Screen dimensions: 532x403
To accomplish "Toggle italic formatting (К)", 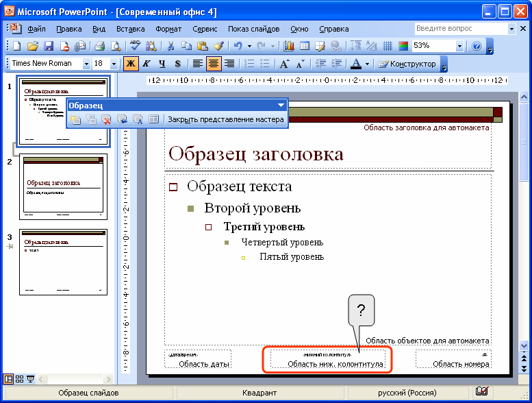I will coord(147,64).
